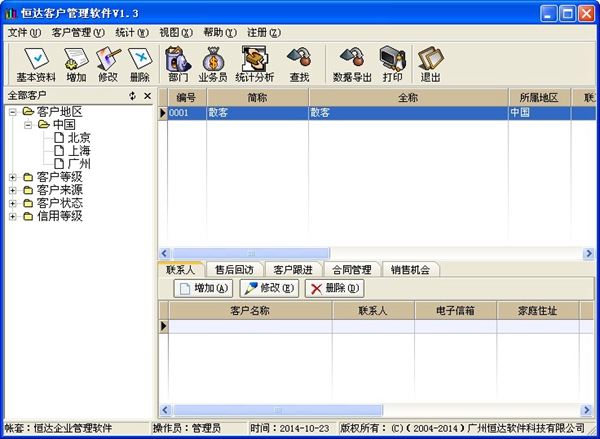Click the 增加 toolbar icon
Screen dimensions: 600x439
click(76, 65)
